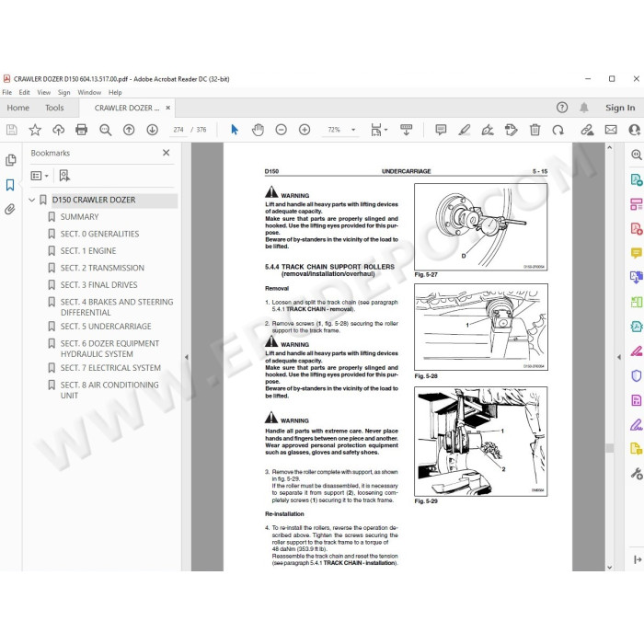Screen dimensions: 644x644
Task: Click the current page number field
Action: pos(178,130)
